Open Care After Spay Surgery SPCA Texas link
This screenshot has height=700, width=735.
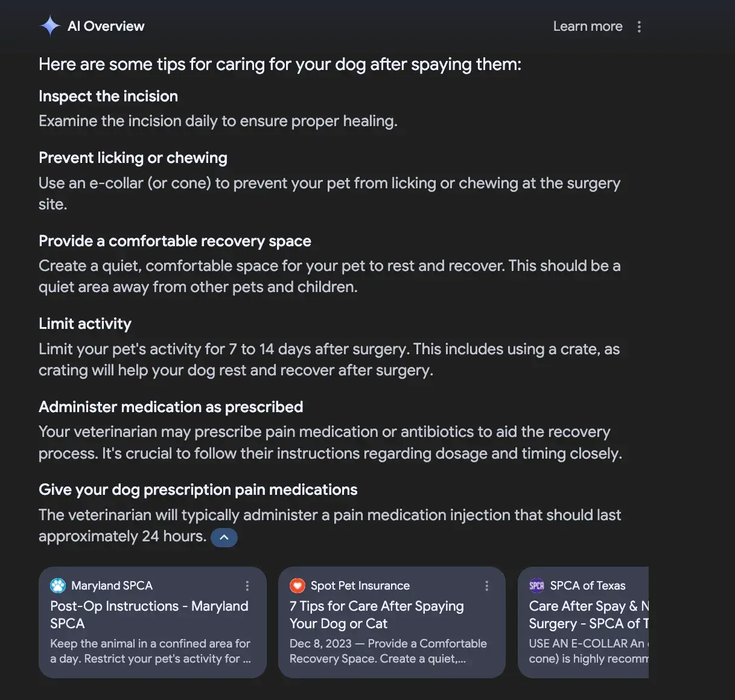[588, 614]
